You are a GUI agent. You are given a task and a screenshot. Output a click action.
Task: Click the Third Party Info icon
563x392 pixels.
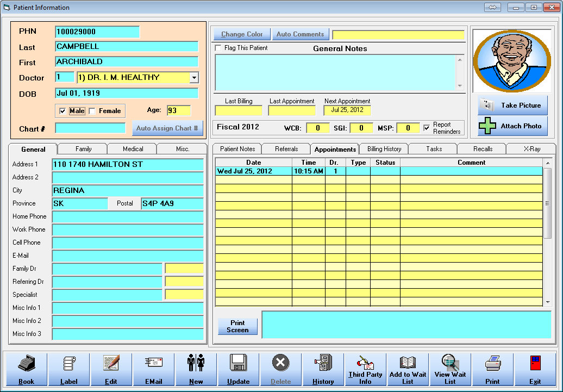coord(365,370)
